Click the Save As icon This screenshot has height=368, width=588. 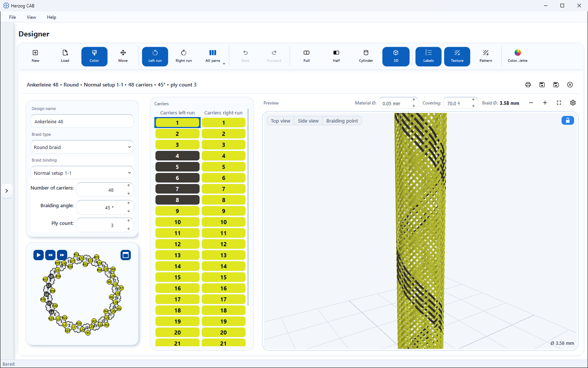[x=556, y=85]
